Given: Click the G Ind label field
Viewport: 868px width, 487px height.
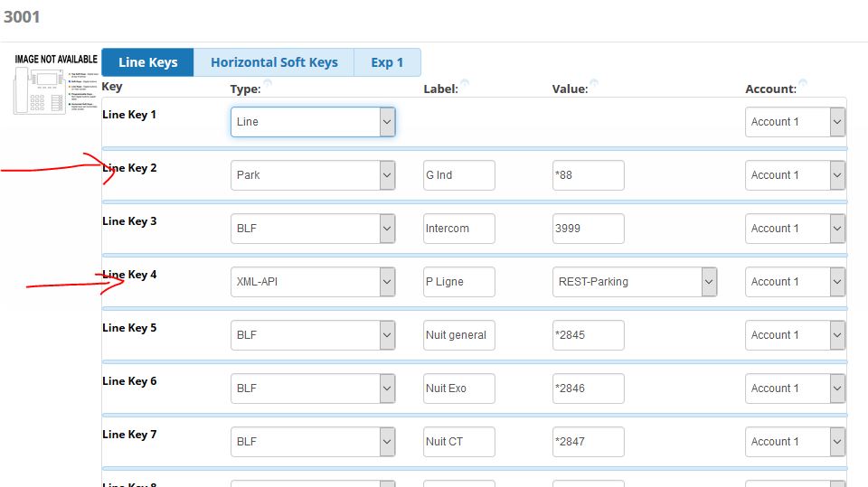Looking at the screenshot, I should (x=459, y=175).
